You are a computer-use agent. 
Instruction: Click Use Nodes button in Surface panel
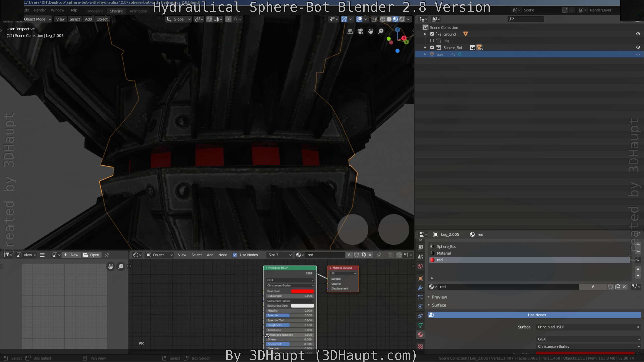click(x=534, y=315)
